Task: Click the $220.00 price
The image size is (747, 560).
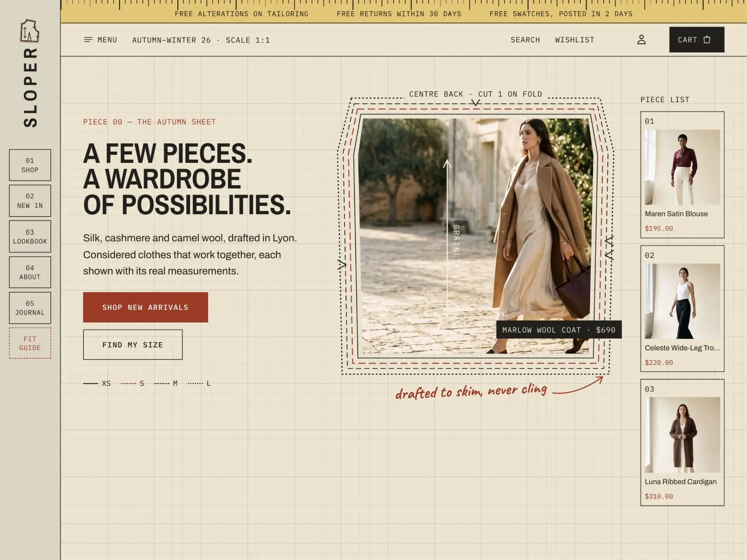Action: 659,363
